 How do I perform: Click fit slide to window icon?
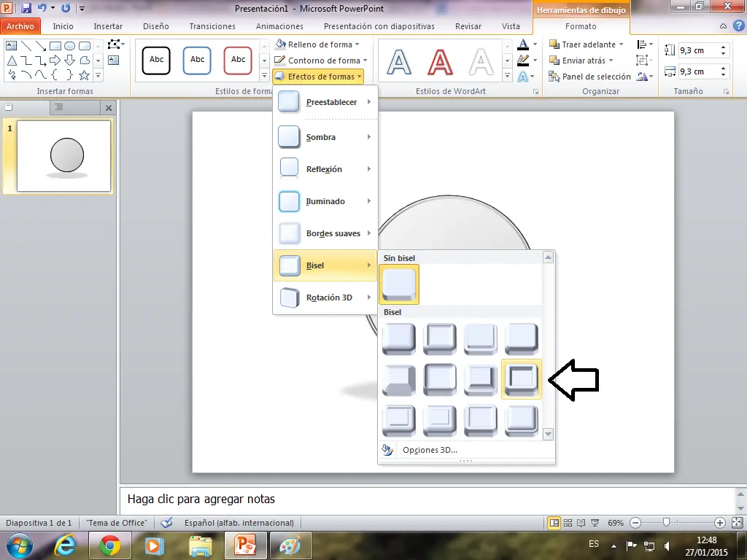pyautogui.click(x=737, y=523)
